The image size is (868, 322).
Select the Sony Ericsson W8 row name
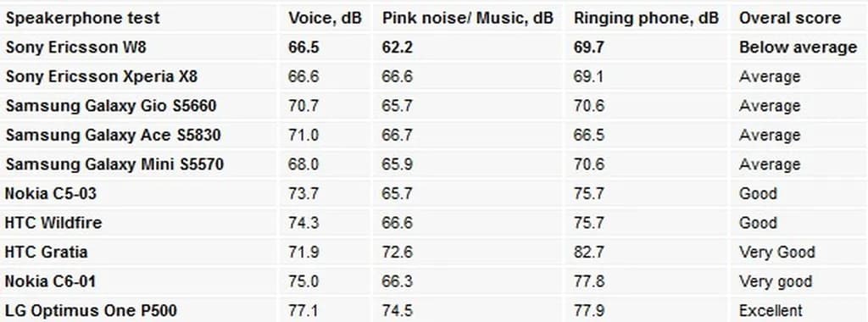pyautogui.click(x=75, y=47)
